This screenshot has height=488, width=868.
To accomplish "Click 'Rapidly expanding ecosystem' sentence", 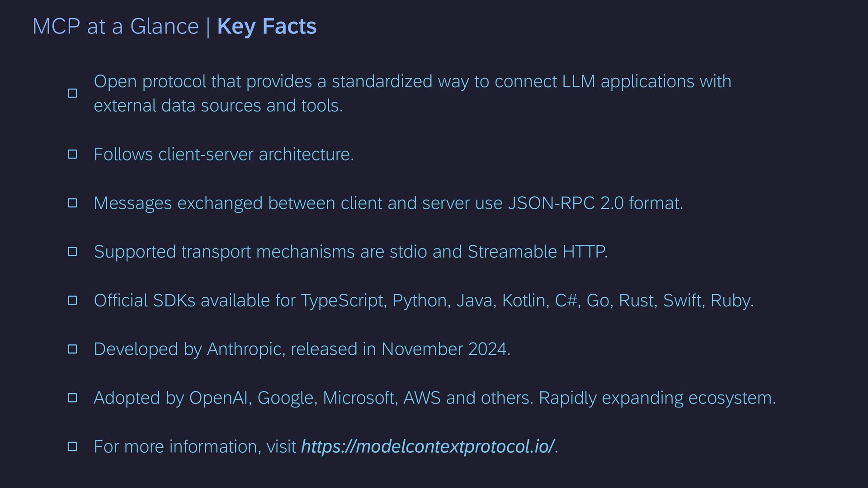I will tap(656, 398).
